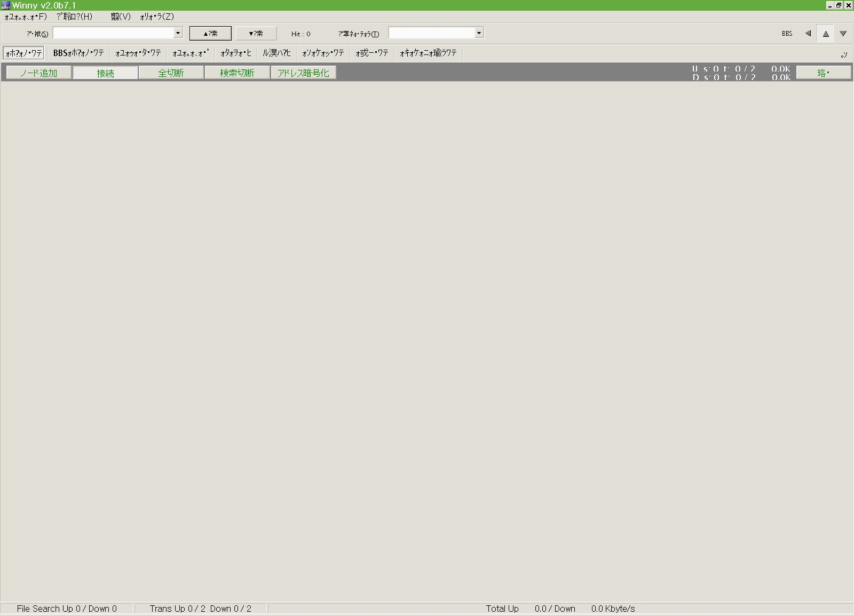854x616 pixels.
Task: Open the menu ending with (Z)
Action: [x=156, y=17]
